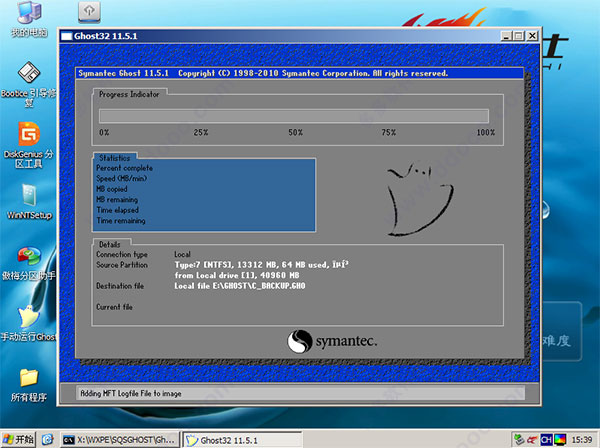Click 'Local file E:\GHOST\C_BACKUP.GHO' text

tap(240, 286)
